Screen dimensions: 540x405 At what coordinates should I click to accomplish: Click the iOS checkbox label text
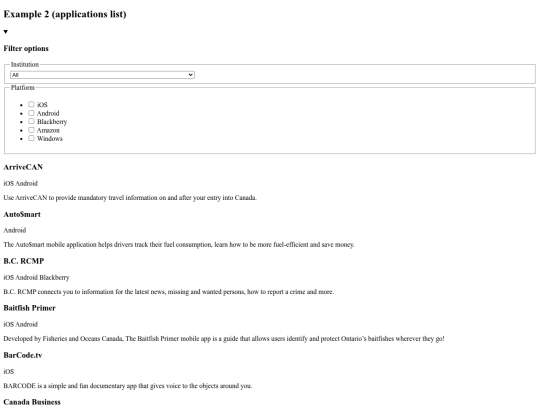pyautogui.click(x=42, y=105)
